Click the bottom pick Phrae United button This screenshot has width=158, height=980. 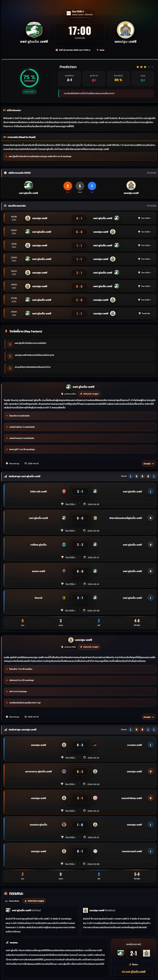pyautogui.click(x=133, y=972)
